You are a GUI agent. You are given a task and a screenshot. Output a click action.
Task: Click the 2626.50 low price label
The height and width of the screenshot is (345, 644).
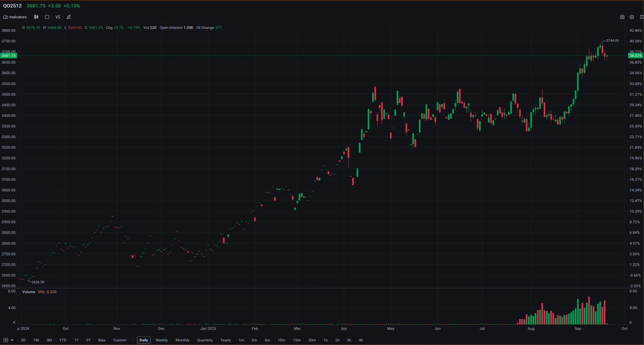(x=38, y=282)
